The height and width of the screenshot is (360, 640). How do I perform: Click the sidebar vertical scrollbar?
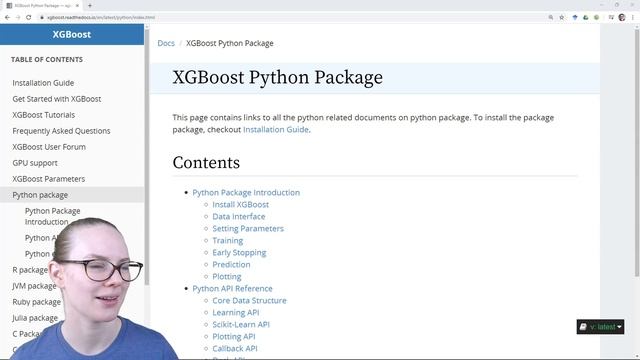point(147,157)
